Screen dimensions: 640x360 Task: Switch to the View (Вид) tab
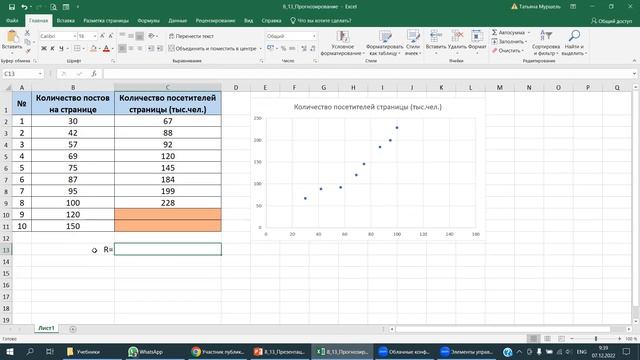tap(248, 20)
